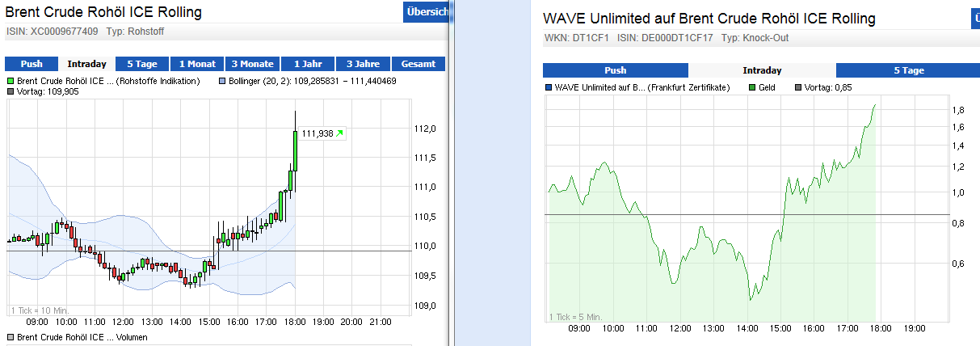Click Typ: Knock-Out text
Viewport: 980px width, 346px height.
[755, 38]
